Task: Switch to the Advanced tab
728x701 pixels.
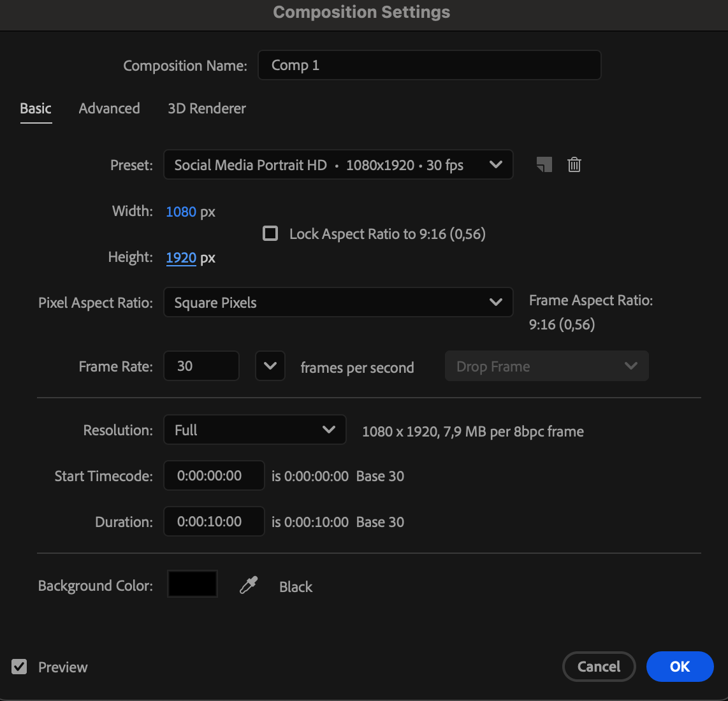Action: [x=109, y=108]
